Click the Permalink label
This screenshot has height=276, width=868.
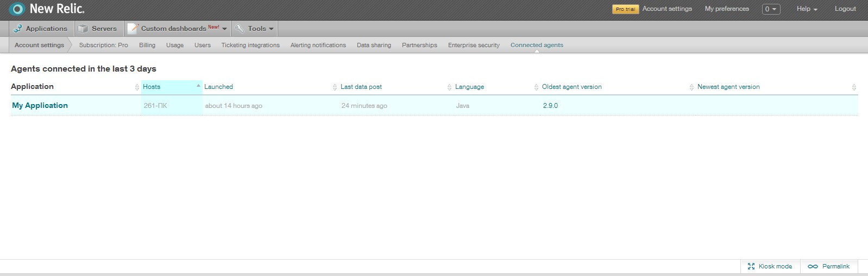836,266
